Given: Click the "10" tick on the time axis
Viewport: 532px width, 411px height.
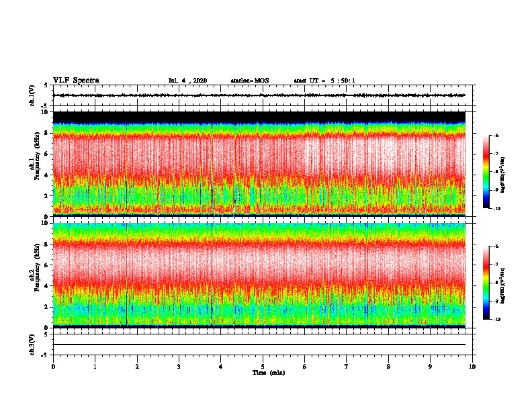Looking at the screenshot, I should pos(472,366).
